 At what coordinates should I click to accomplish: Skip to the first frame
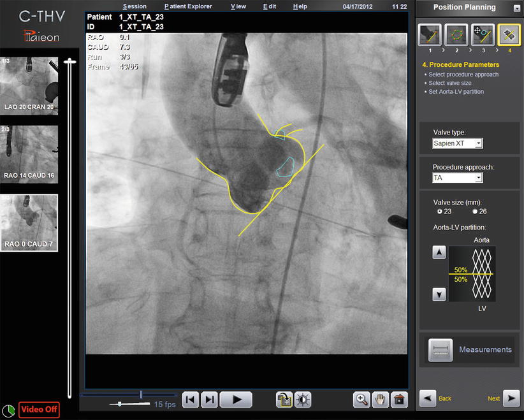pyautogui.click(x=191, y=400)
